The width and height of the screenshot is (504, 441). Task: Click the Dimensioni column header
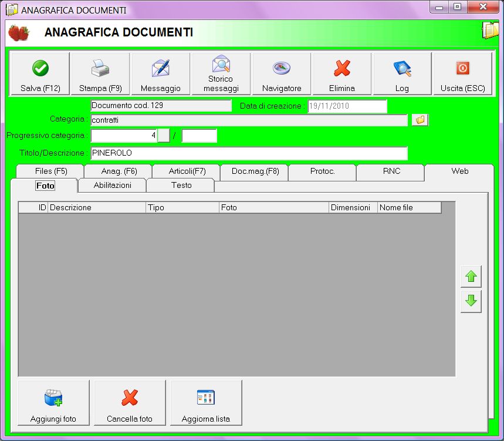pos(353,207)
